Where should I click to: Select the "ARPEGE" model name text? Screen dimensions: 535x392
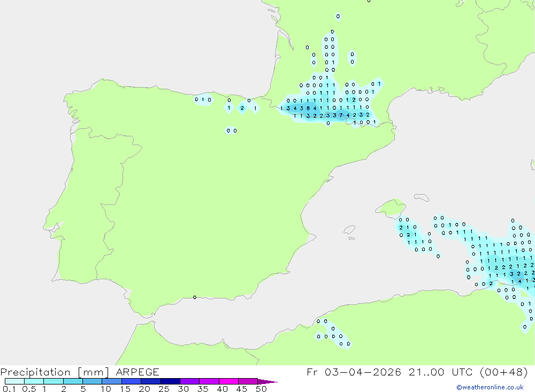[137, 372]
